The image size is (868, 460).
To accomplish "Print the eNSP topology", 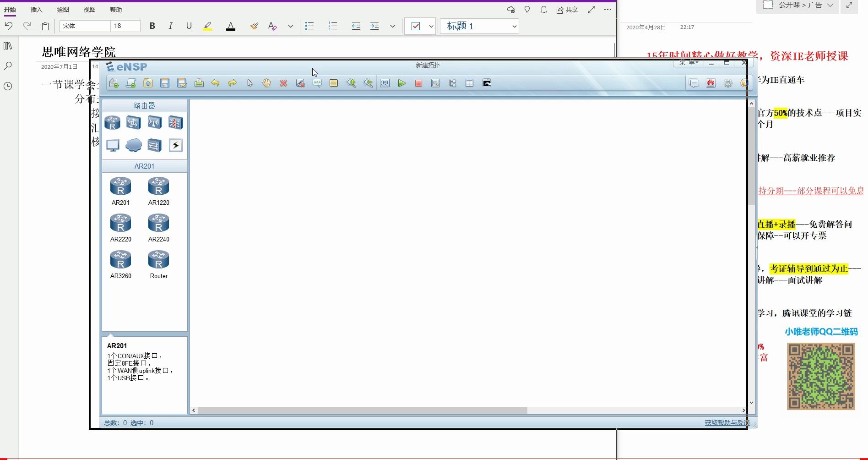I will (x=199, y=83).
